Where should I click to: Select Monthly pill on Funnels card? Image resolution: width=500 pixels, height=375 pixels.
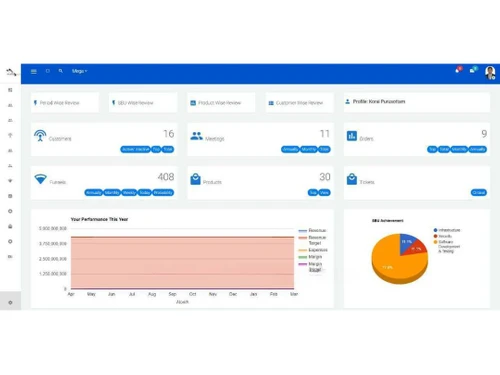point(112,193)
